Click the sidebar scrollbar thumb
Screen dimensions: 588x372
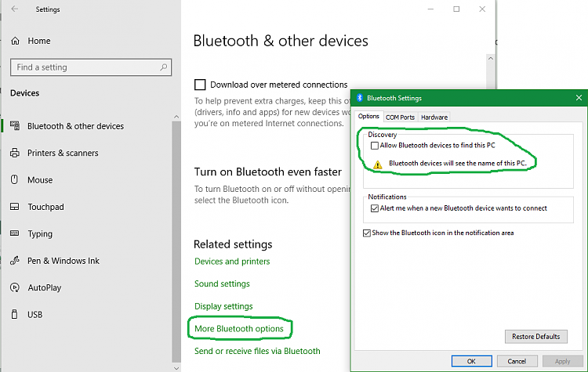[x=176, y=242]
